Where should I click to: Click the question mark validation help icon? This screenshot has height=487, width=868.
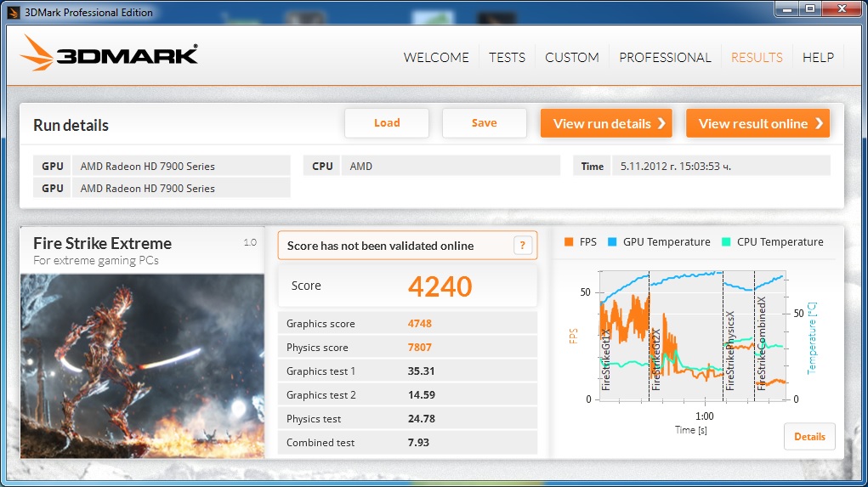523,245
